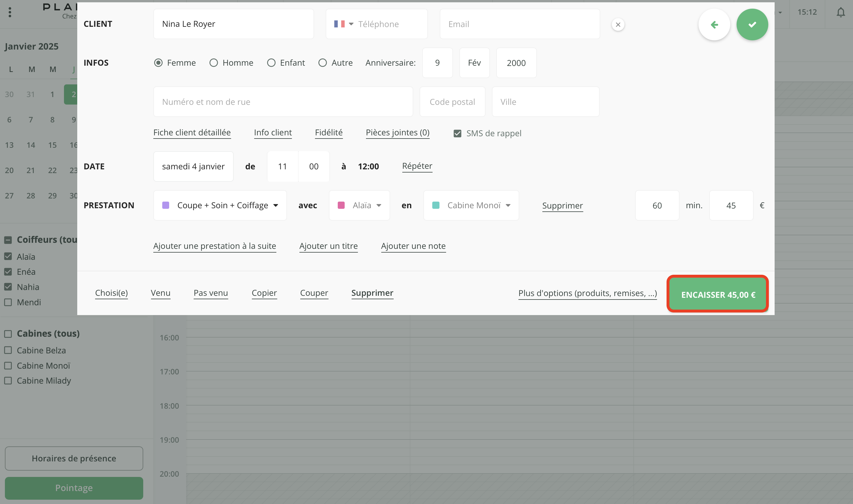Open the notifications bell

[840, 12]
